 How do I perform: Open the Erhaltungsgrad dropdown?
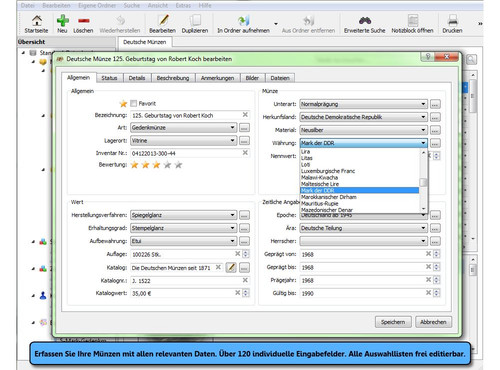[184, 228]
